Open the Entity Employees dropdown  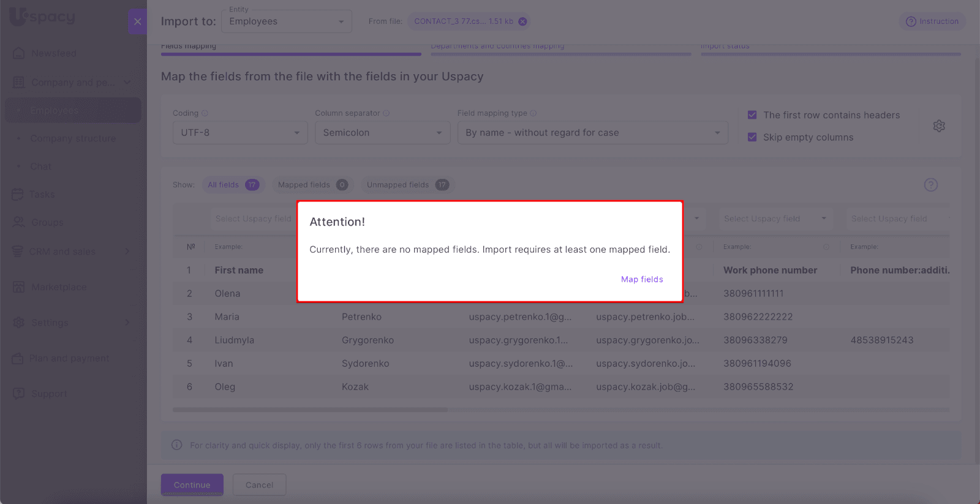(287, 21)
